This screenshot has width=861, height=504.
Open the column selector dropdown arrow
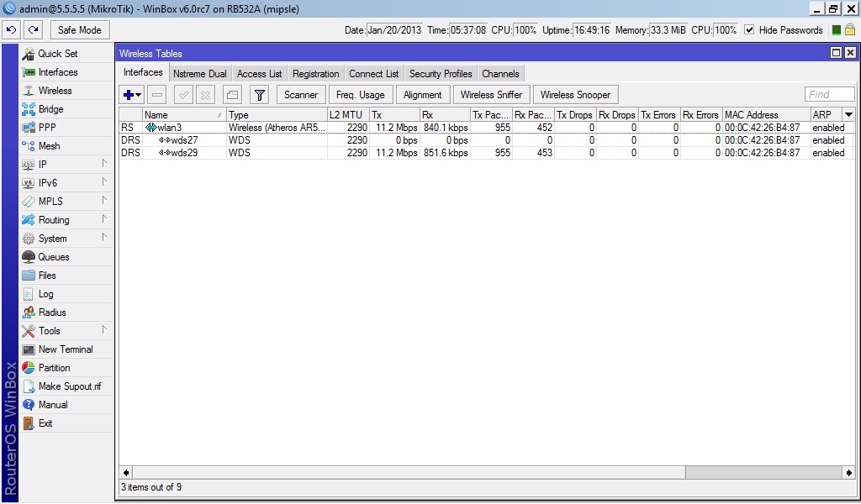click(x=849, y=114)
